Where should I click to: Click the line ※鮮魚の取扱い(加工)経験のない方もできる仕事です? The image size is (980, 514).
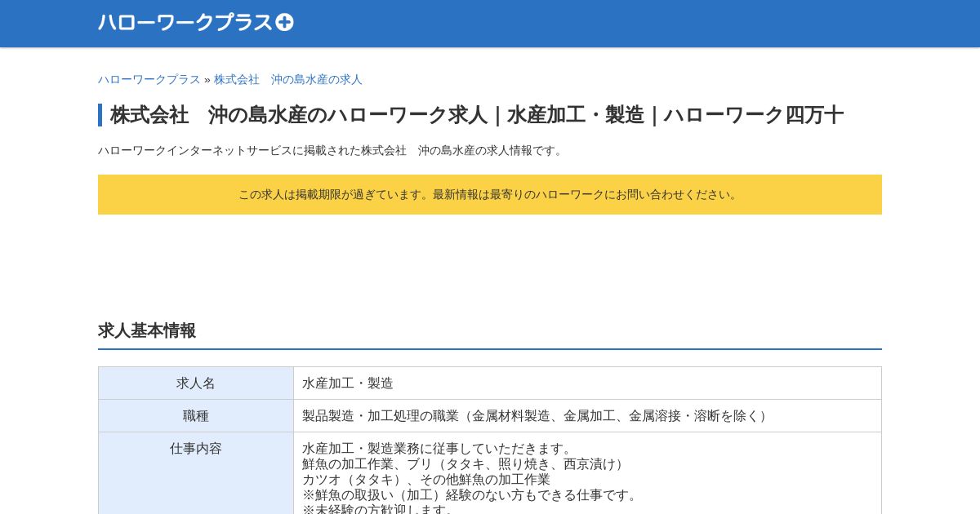[472, 495]
